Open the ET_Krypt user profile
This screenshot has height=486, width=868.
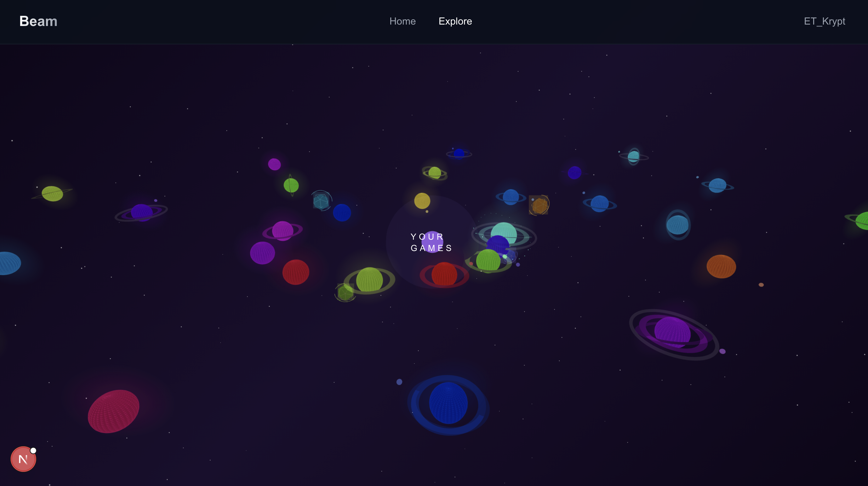click(x=824, y=21)
